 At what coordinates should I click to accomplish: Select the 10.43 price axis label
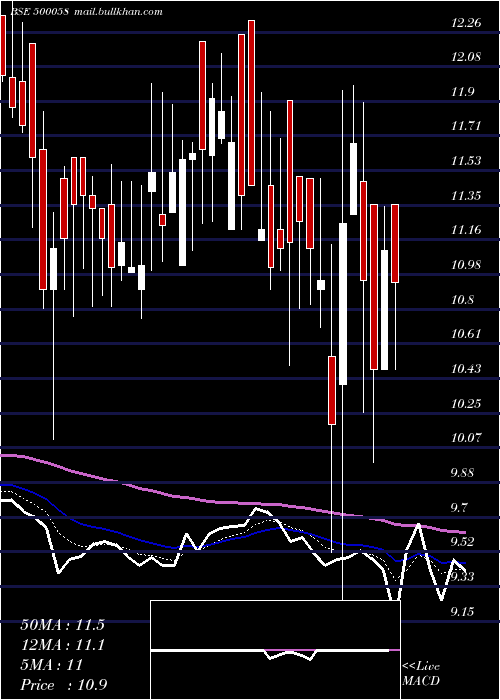point(466,368)
